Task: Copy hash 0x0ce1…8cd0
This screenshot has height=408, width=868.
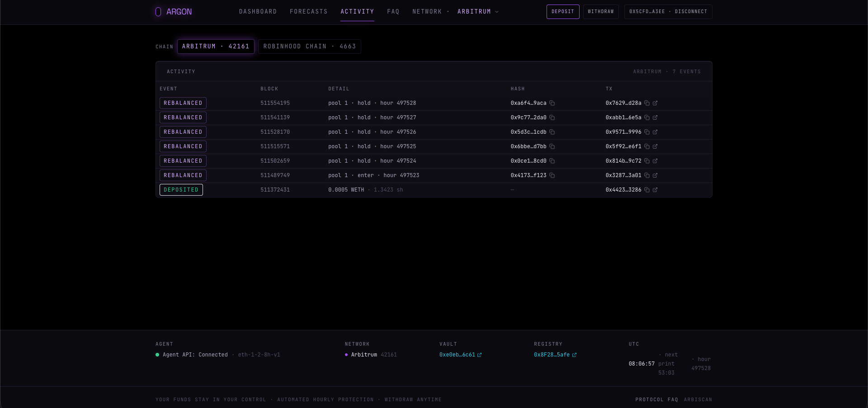Action: point(552,161)
